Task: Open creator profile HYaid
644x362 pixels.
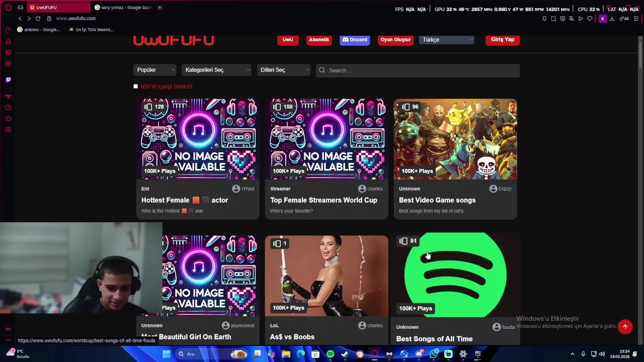Action: tap(243, 189)
